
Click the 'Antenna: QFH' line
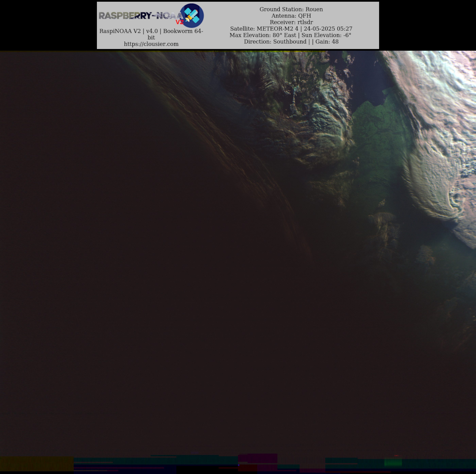[291, 16]
